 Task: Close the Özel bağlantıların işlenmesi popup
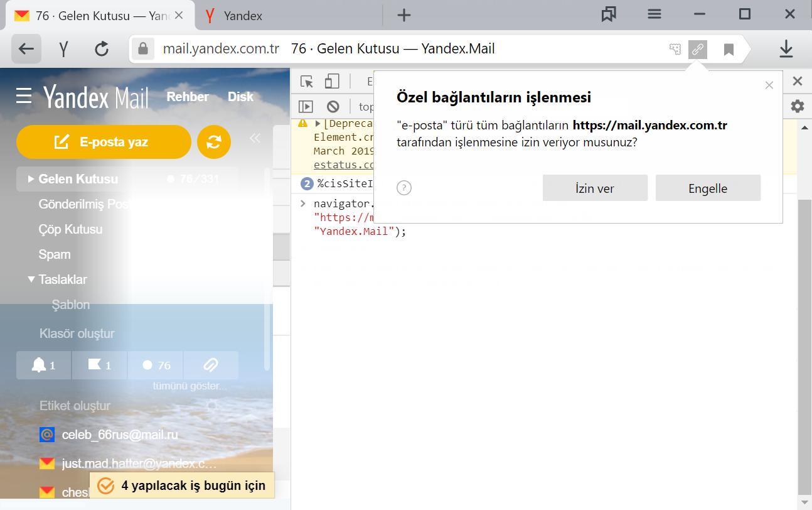pos(769,85)
